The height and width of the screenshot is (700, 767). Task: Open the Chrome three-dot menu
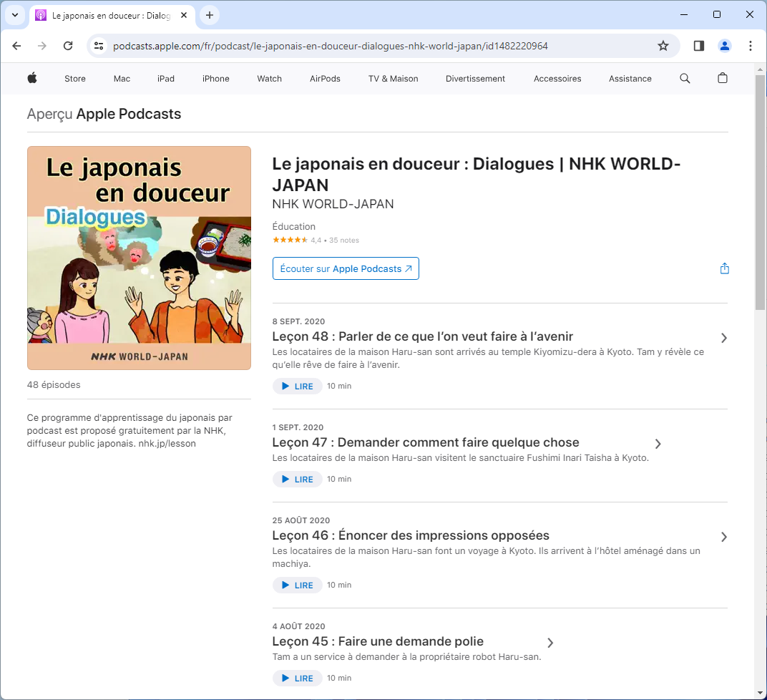click(x=751, y=46)
